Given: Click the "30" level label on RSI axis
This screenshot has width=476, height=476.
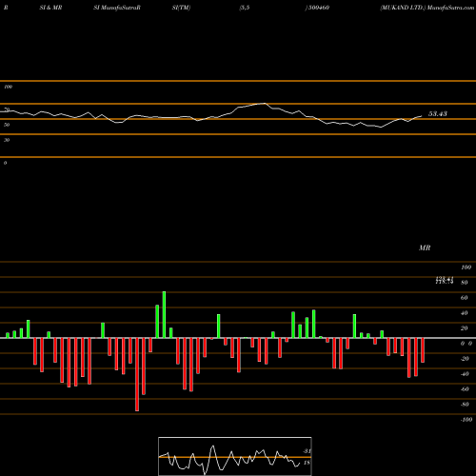Looking at the screenshot, I should [x=7, y=140].
